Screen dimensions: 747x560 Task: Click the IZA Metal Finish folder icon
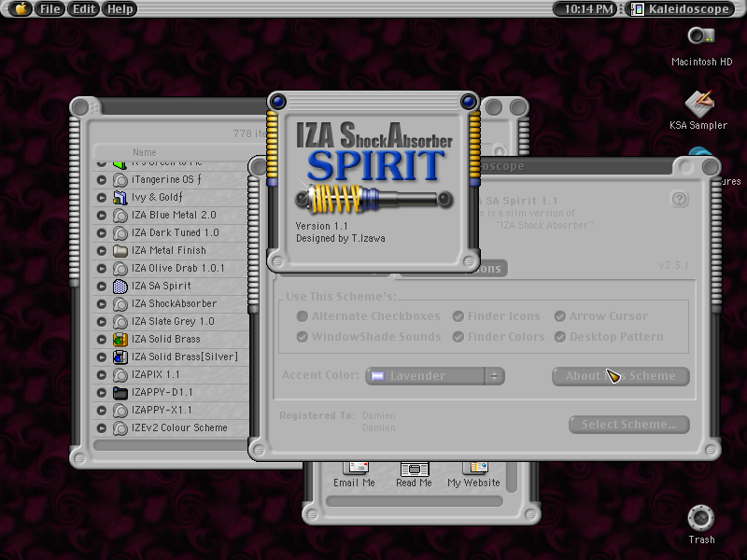coord(120,251)
